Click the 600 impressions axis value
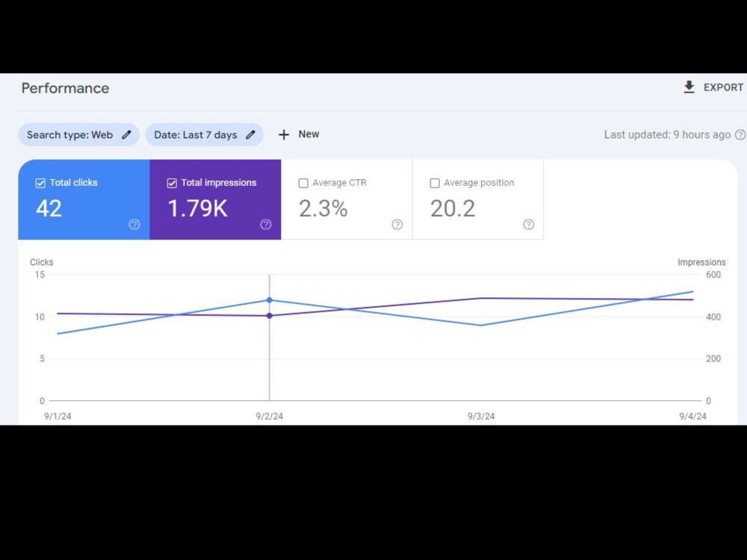The height and width of the screenshot is (560, 747). (713, 275)
